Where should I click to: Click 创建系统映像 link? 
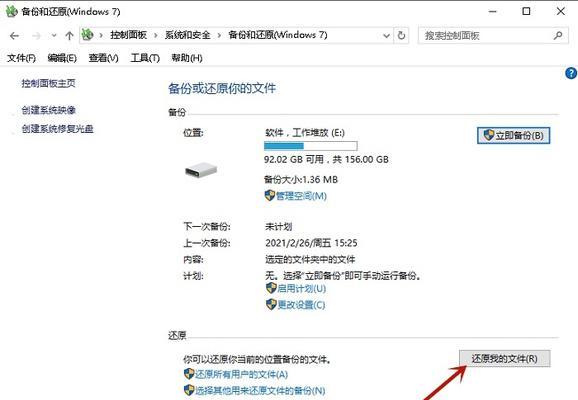click(x=48, y=110)
